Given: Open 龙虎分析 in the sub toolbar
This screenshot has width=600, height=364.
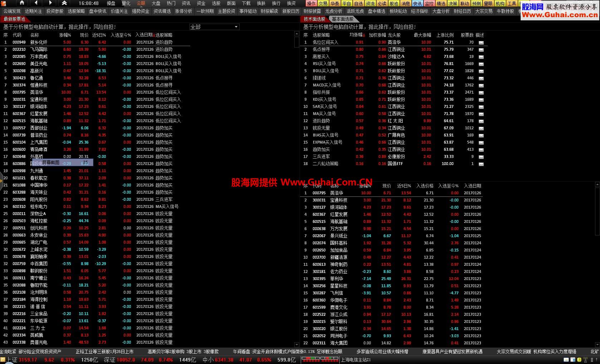Looking at the screenshot, I should [334, 11].
